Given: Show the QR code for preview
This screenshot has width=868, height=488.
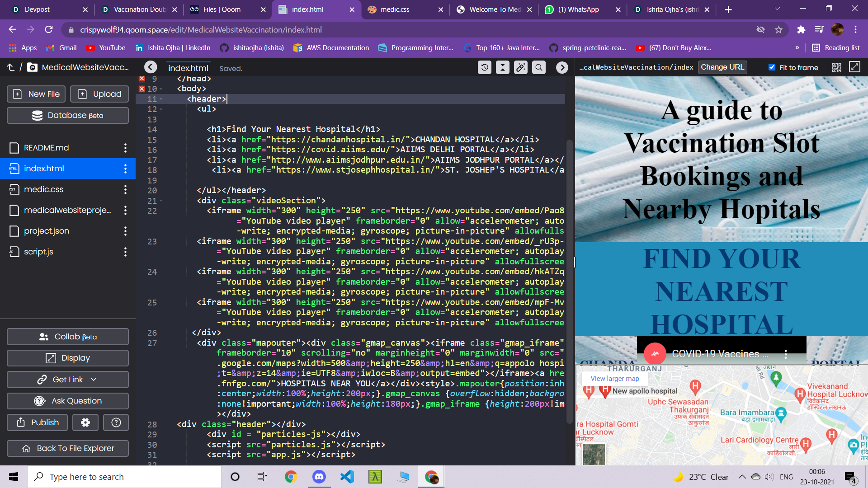Looking at the screenshot, I should (x=836, y=67).
